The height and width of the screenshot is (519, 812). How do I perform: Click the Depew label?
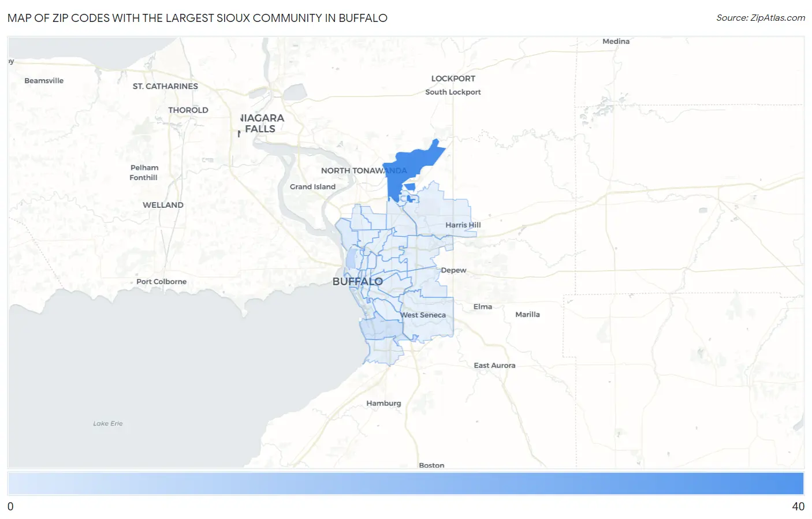click(x=453, y=270)
